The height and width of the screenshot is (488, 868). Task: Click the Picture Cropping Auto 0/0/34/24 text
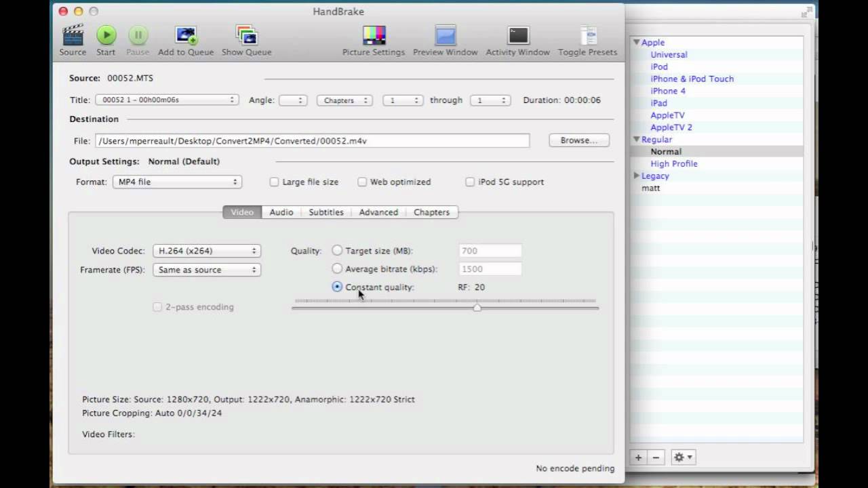tap(152, 413)
